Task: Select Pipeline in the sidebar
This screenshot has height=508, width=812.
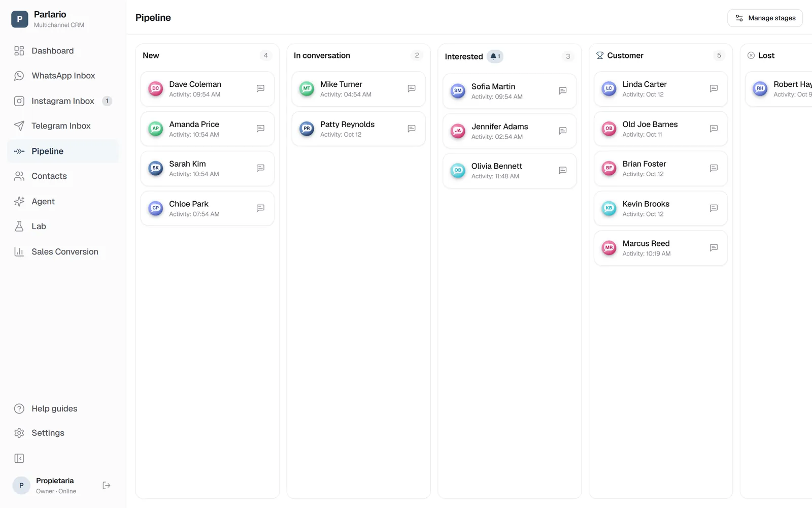Action: (63, 151)
